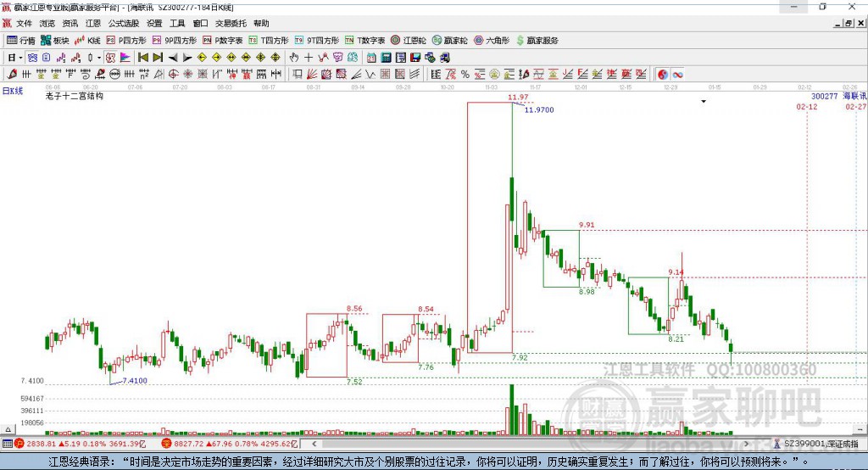Open the calculator icon

(386, 58)
